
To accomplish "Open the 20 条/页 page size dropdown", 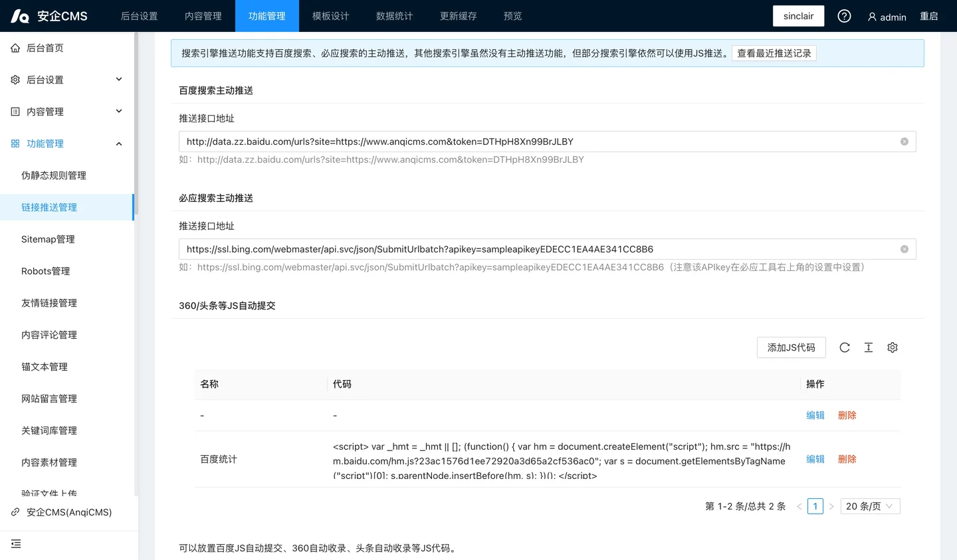I will click(871, 506).
